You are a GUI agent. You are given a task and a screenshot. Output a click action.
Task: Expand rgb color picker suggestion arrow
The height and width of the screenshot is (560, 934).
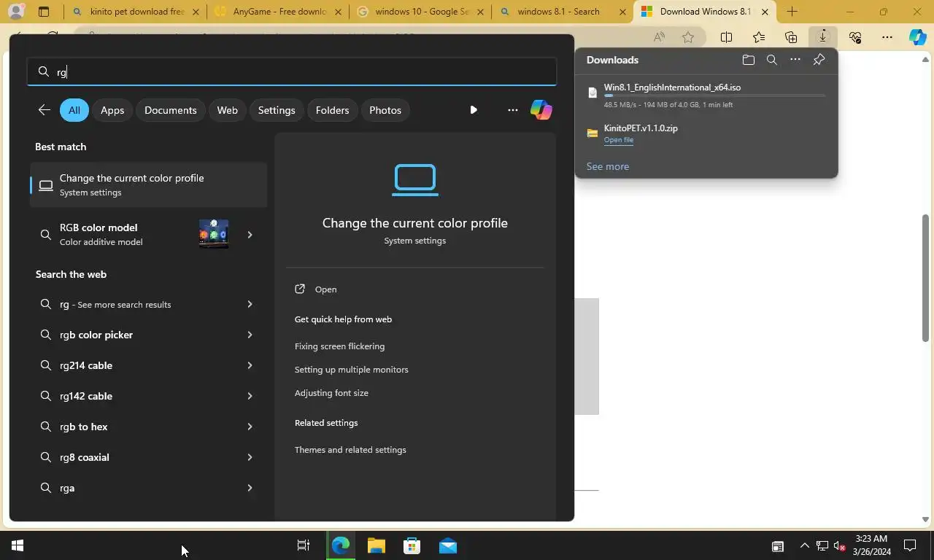click(250, 335)
